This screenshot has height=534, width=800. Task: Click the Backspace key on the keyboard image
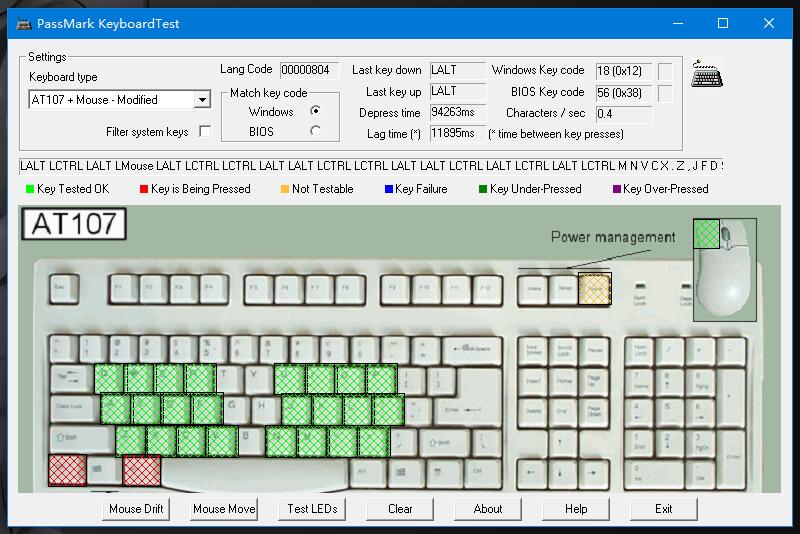click(472, 350)
